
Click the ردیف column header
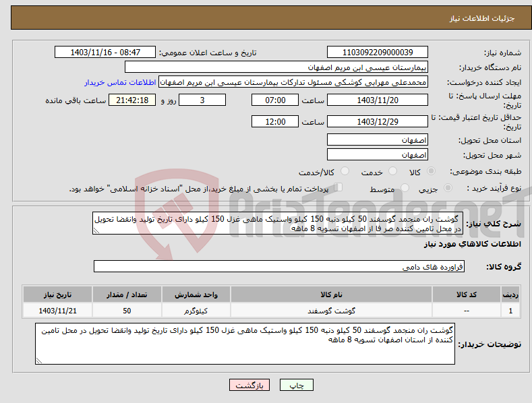pos(510,294)
